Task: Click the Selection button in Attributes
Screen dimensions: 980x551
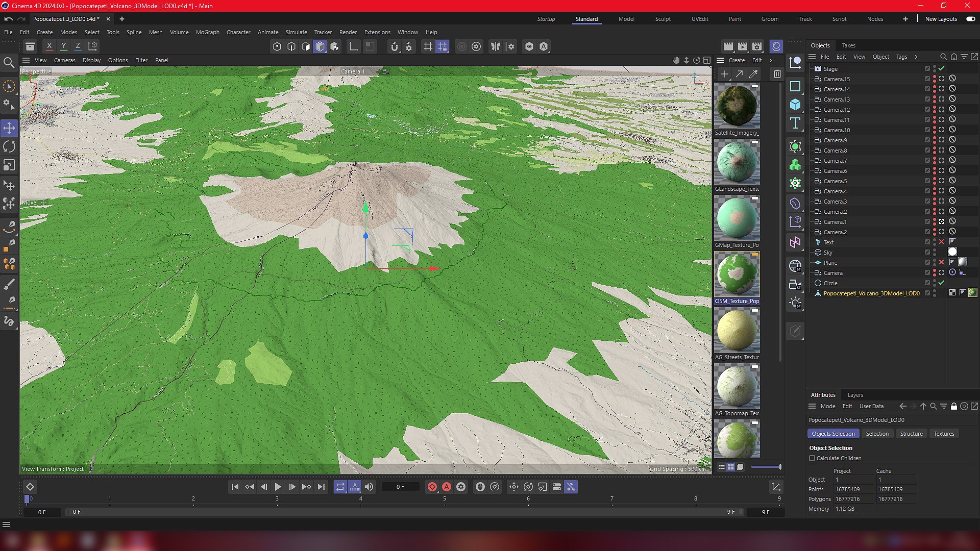Action: (877, 434)
